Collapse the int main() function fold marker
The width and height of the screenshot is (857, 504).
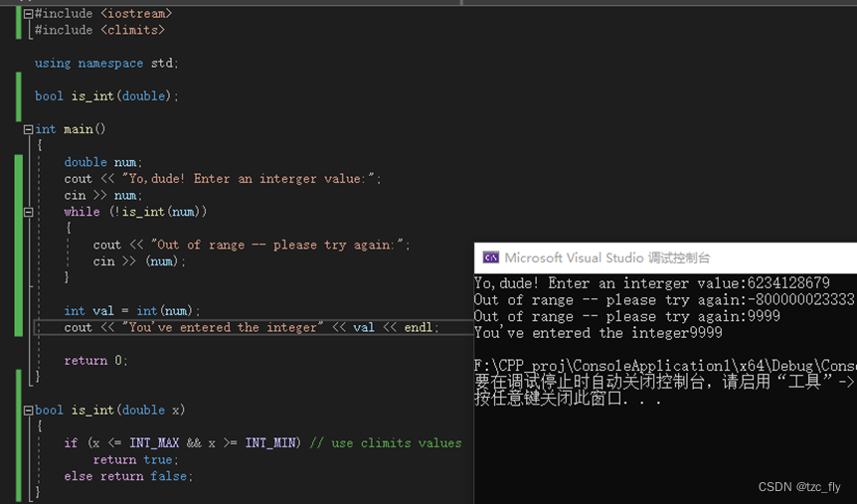click(29, 129)
